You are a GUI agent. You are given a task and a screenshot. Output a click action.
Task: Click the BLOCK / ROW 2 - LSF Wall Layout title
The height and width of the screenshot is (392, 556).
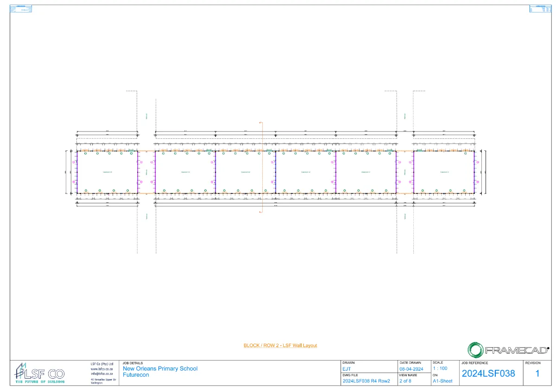[280, 345]
